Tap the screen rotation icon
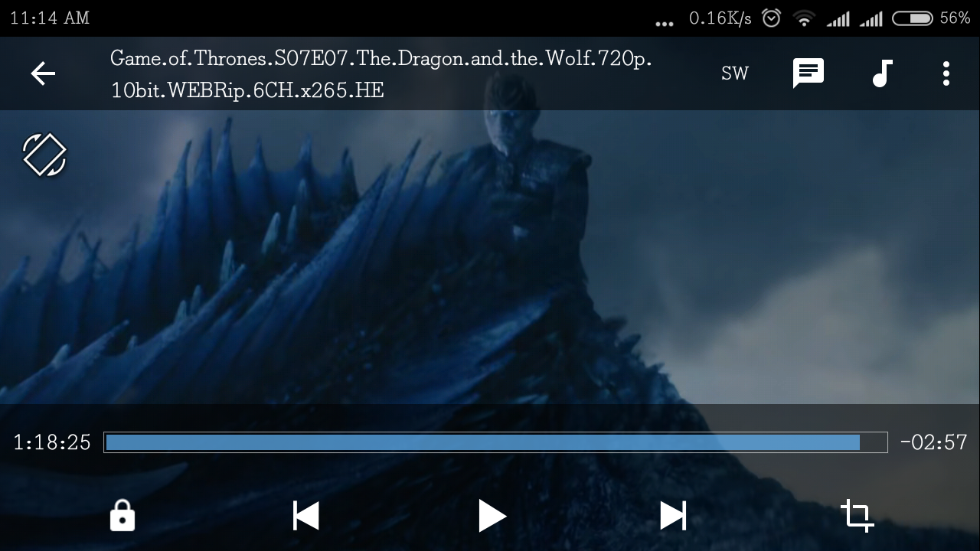980x551 pixels. point(44,155)
